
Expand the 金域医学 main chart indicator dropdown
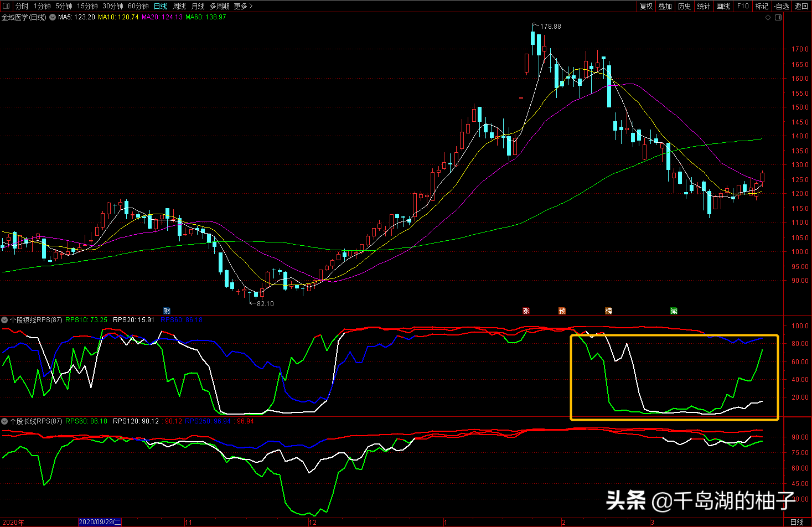(x=53, y=18)
